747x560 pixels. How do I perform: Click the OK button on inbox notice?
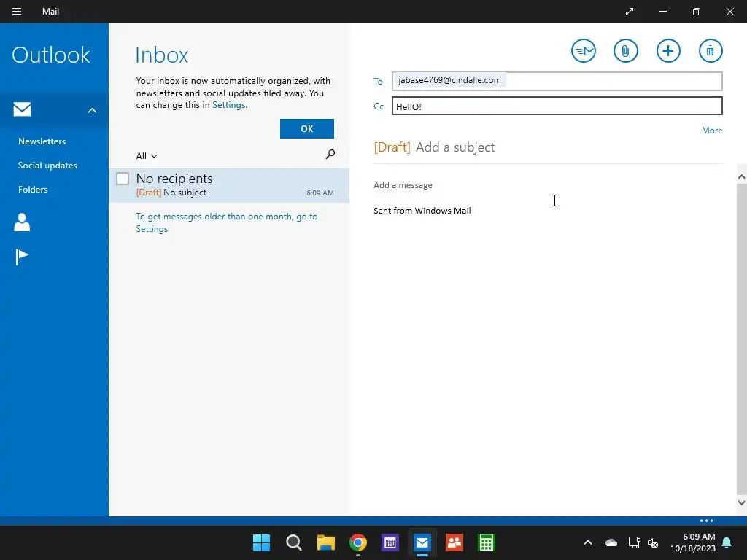pyautogui.click(x=307, y=128)
